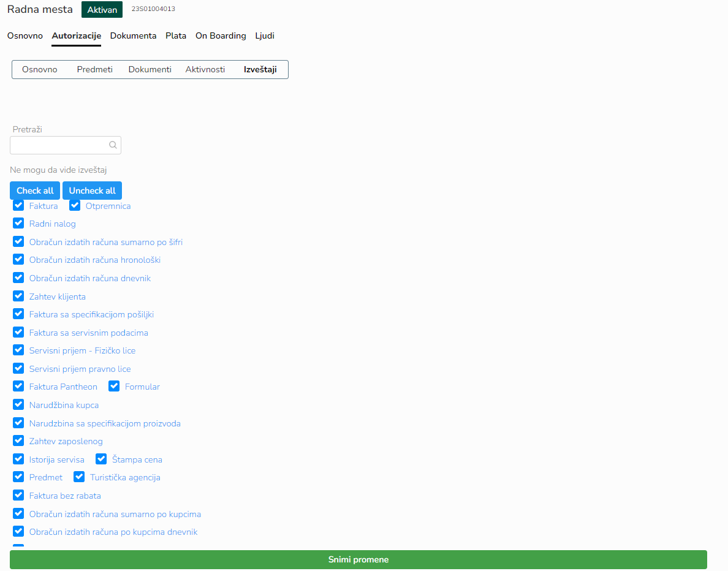Go to the On Boarding tab
This screenshot has height=571, width=728.
(221, 36)
